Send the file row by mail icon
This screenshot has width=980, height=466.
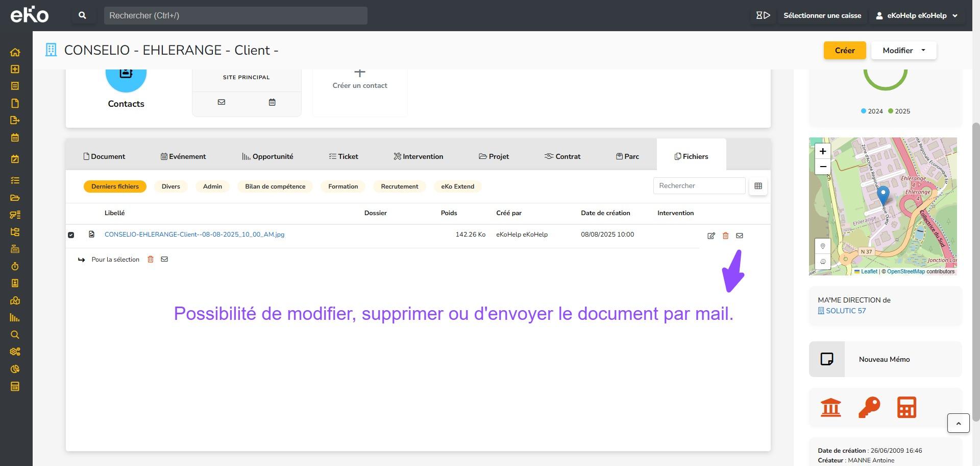pos(740,236)
